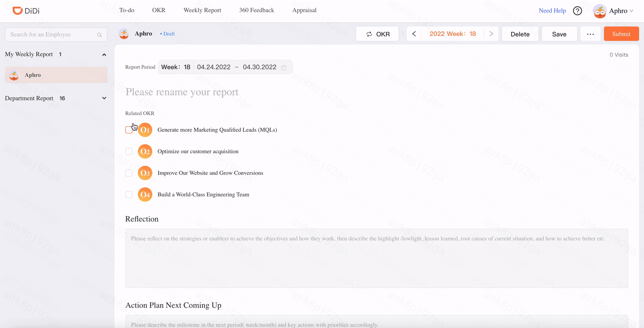Click the Delete button
This screenshot has width=644, height=328.
click(520, 34)
